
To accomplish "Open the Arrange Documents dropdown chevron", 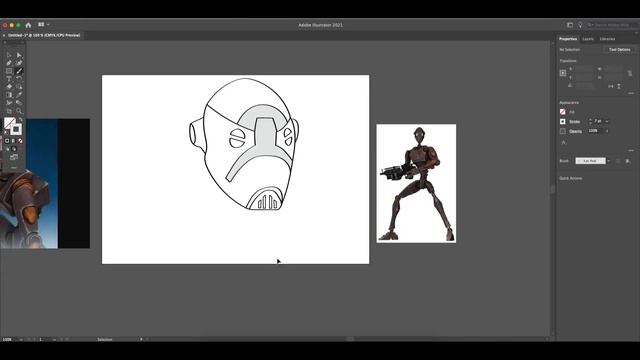I will [48, 25].
